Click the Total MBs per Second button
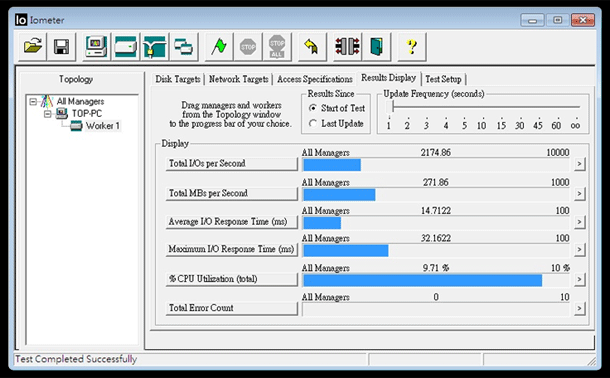 click(x=231, y=193)
